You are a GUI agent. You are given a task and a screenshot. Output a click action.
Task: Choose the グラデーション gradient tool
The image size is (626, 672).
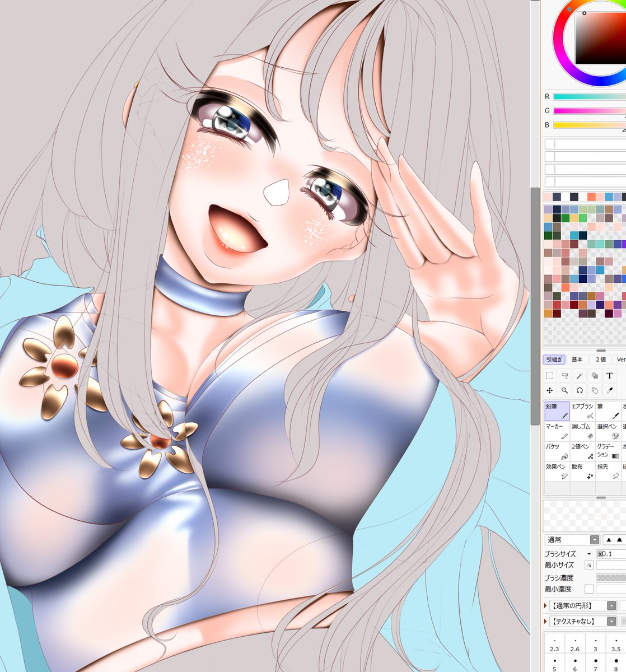(x=608, y=451)
